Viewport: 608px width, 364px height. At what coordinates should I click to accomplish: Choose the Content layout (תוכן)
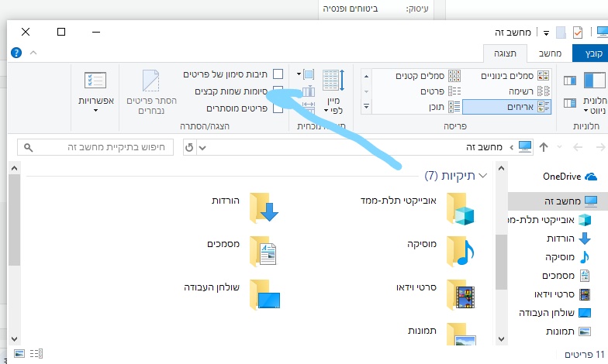click(444, 107)
